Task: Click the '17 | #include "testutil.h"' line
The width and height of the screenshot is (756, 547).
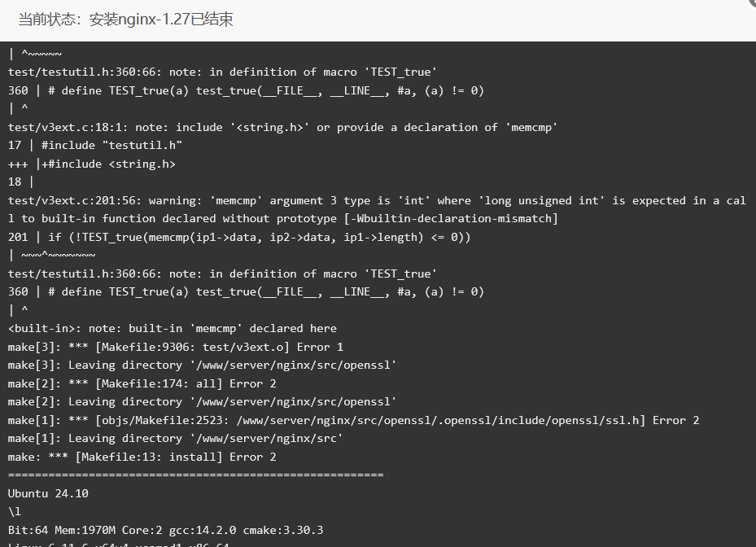Action: [x=95, y=145]
